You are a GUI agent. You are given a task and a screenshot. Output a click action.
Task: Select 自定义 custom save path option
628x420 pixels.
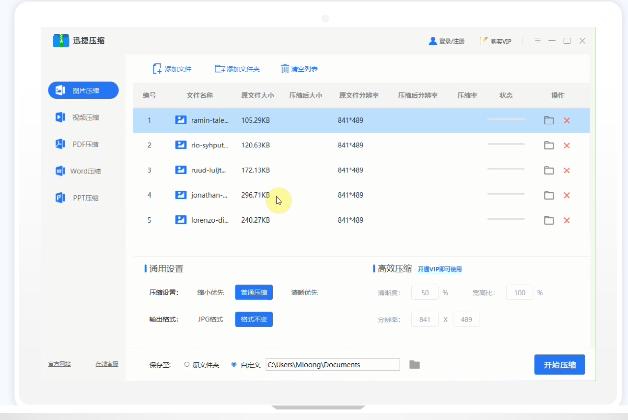coord(234,365)
